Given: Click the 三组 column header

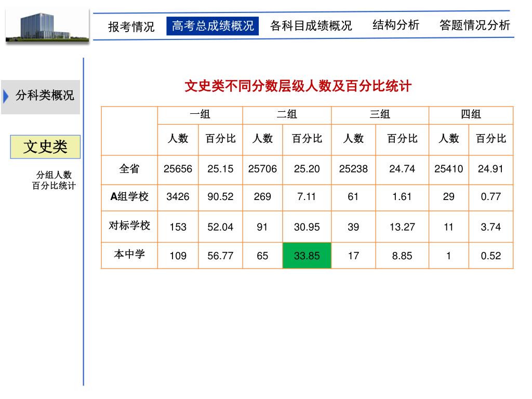Looking at the screenshot, I should coord(380,115).
